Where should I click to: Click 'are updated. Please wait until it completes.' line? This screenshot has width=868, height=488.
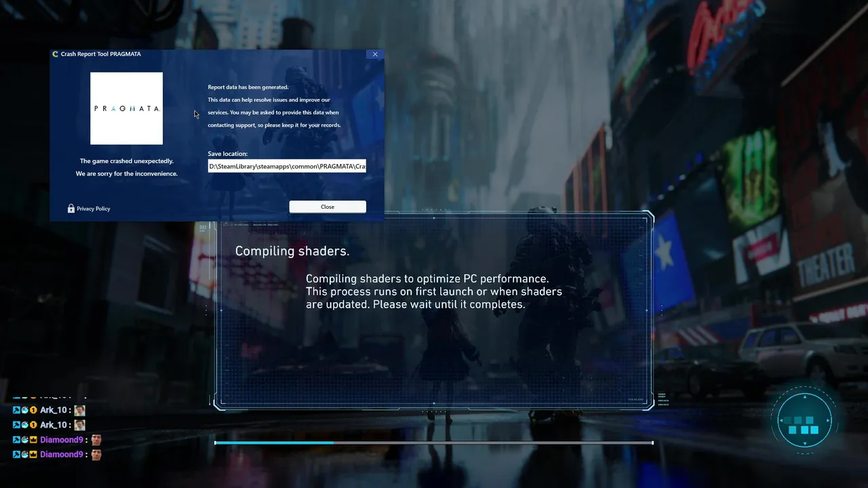(x=416, y=304)
